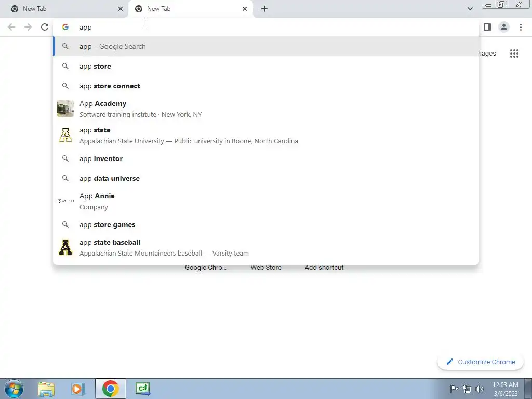Go back with the back arrow
Screen dimensions: 532x399
[11, 27]
